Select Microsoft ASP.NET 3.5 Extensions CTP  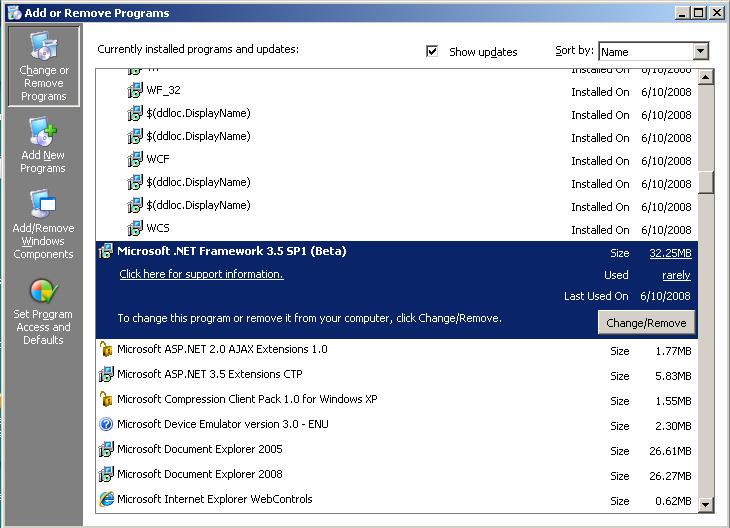click(x=397, y=374)
